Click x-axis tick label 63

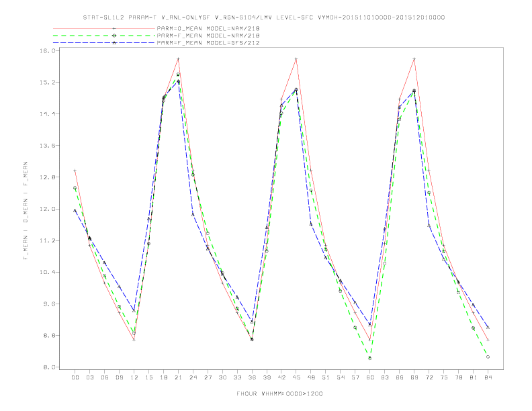(385, 377)
